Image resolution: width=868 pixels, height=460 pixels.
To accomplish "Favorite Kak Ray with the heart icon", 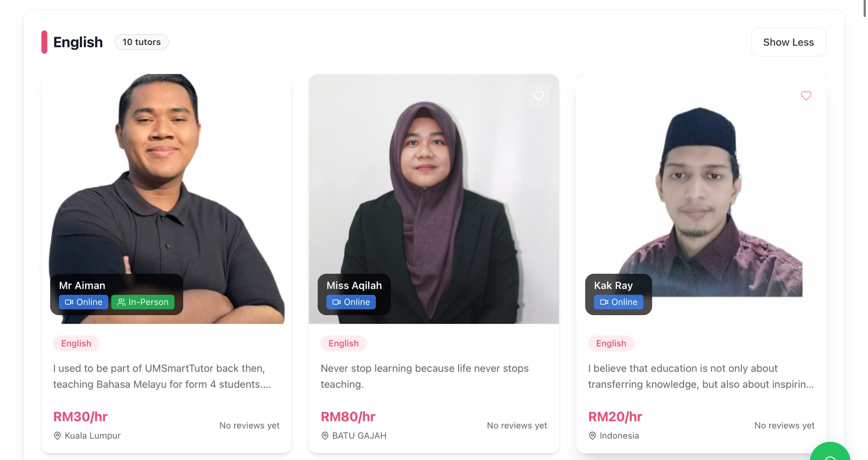I will coord(806,95).
